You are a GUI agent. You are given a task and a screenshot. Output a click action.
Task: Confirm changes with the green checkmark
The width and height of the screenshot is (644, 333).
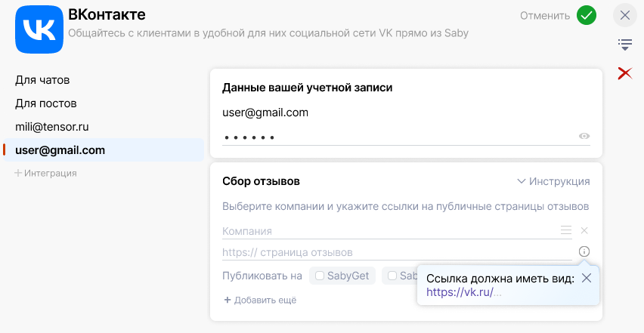pyautogui.click(x=586, y=15)
